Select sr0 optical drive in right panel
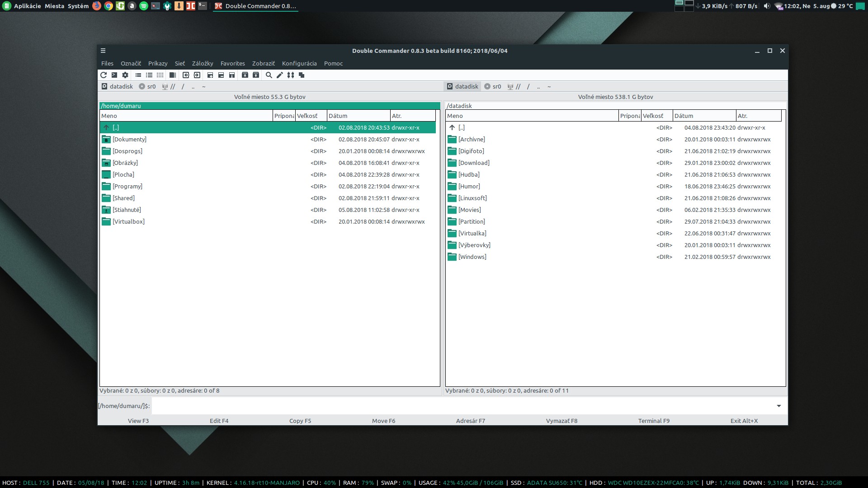The width and height of the screenshot is (868, 488). (x=493, y=86)
